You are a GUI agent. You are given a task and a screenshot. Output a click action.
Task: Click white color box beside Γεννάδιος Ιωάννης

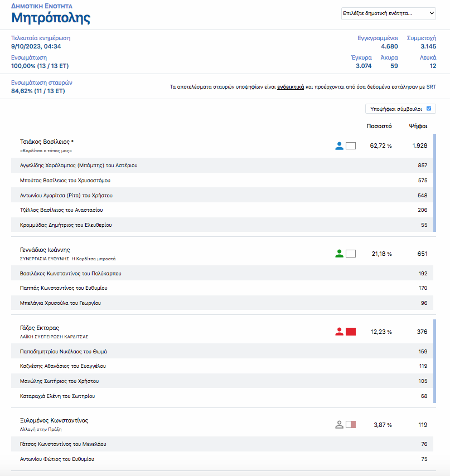[x=351, y=254]
